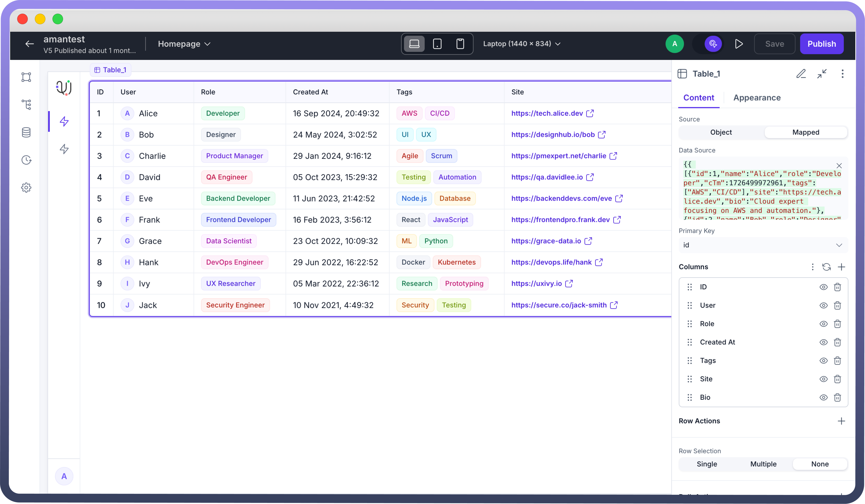Open the Primary Key id dropdown
The image size is (865, 504).
(x=763, y=245)
